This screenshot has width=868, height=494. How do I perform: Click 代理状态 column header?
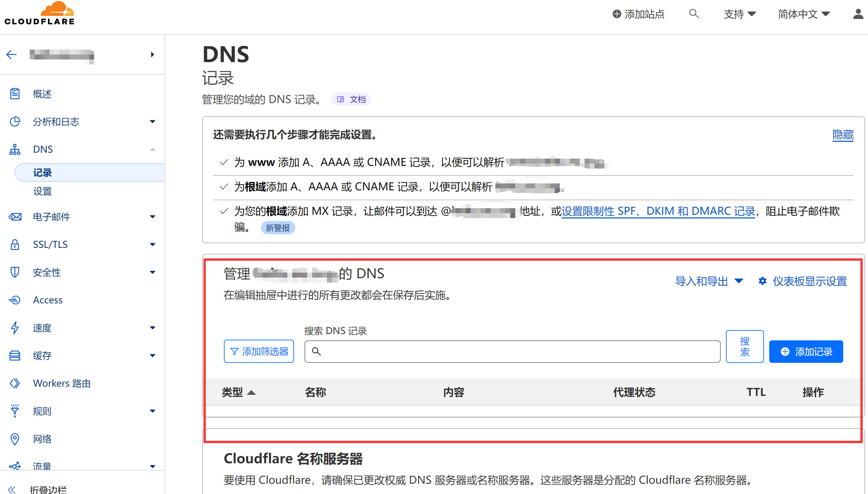tap(634, 392)
